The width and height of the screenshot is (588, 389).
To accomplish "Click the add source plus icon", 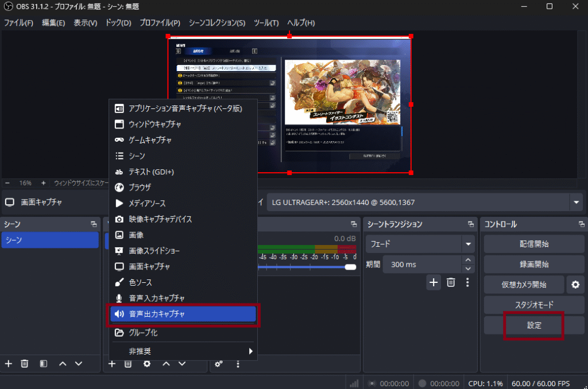I will click(112, 364).
